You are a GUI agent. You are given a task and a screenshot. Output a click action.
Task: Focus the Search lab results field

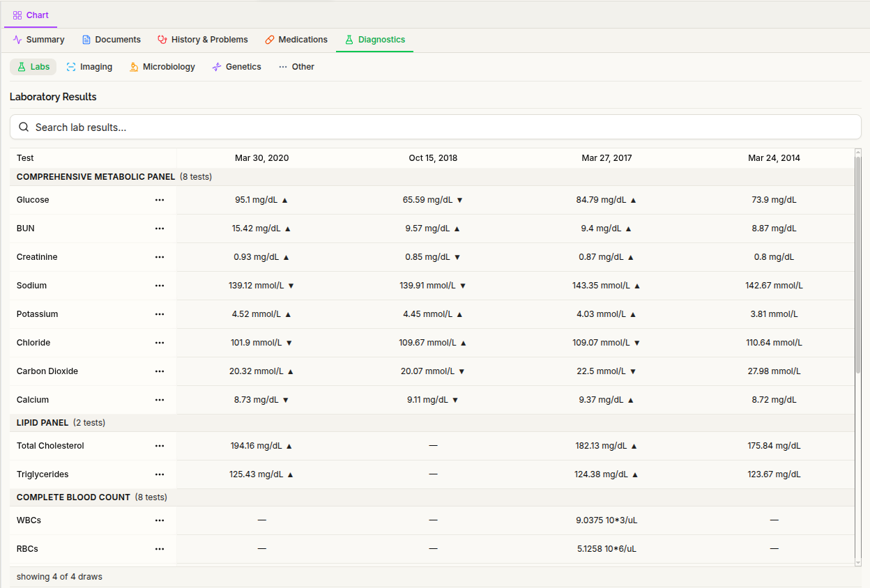click(x=436, y=127)
